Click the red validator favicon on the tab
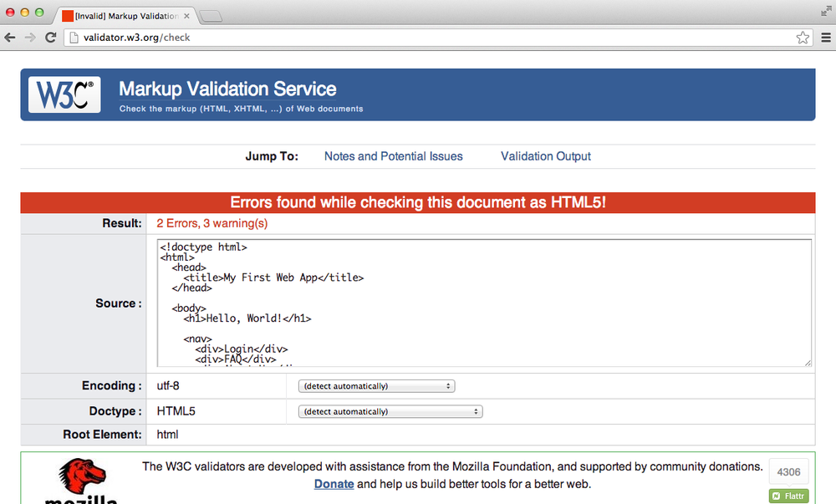The image size is (836, 504). click(x=68, y=14)
